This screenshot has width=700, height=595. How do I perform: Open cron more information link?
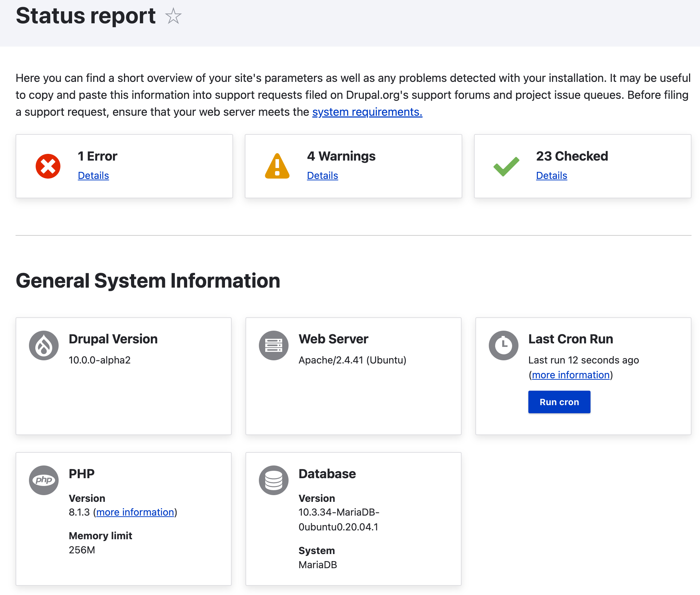coord(571,375)
